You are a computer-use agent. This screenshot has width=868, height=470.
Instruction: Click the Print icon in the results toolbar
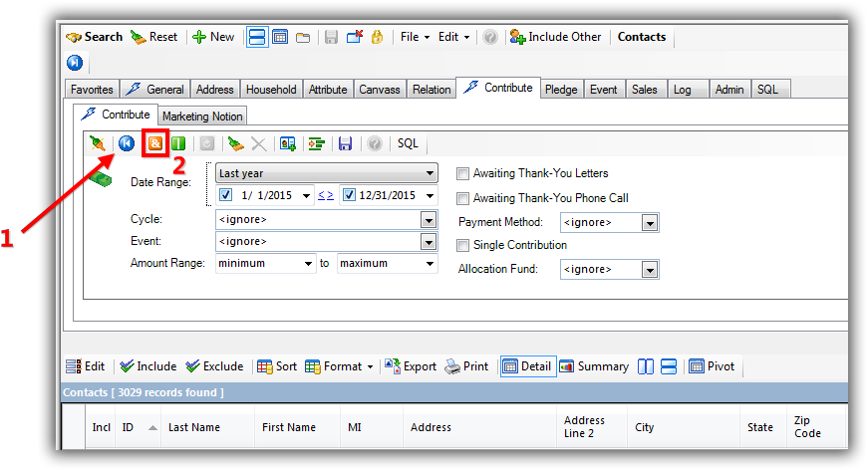point(452,366)
